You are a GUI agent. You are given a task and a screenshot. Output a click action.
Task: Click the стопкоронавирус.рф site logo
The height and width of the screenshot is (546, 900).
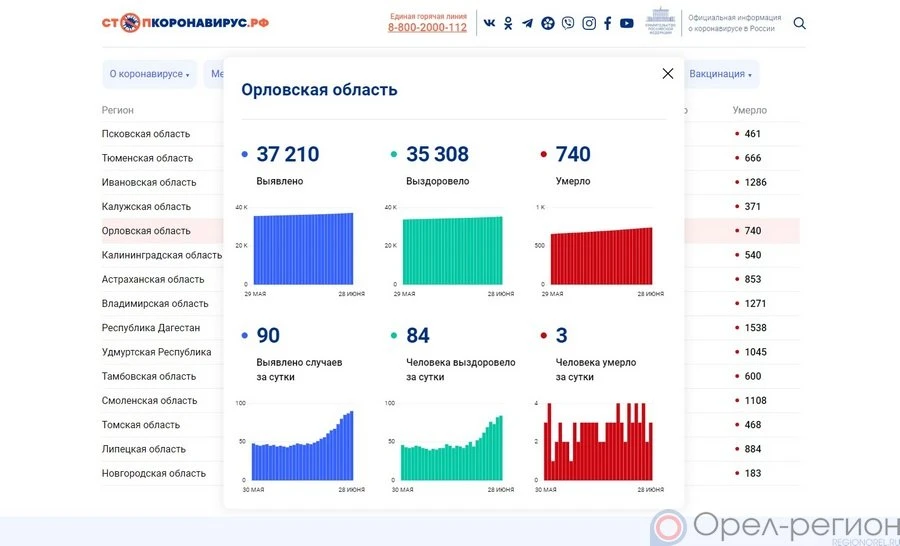(x=185, y=23)
